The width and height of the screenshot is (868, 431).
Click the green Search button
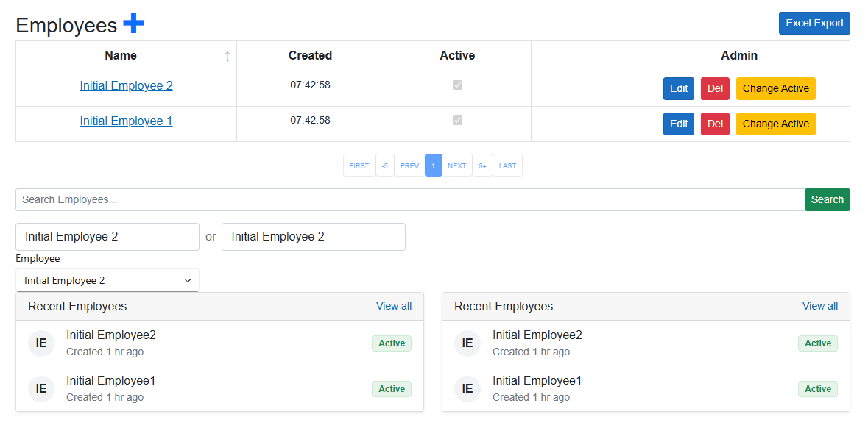tap(827, 199)
